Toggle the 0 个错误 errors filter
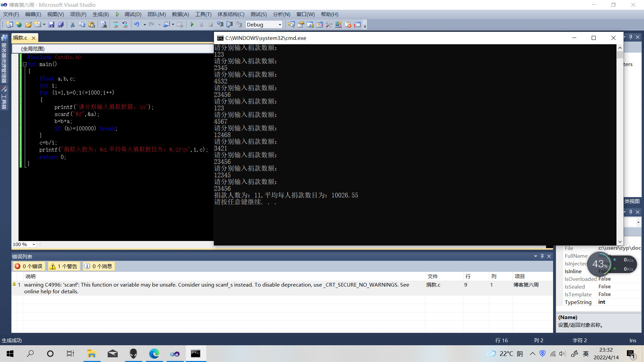This screenshot has width=644, height=362. pos(29,266)
